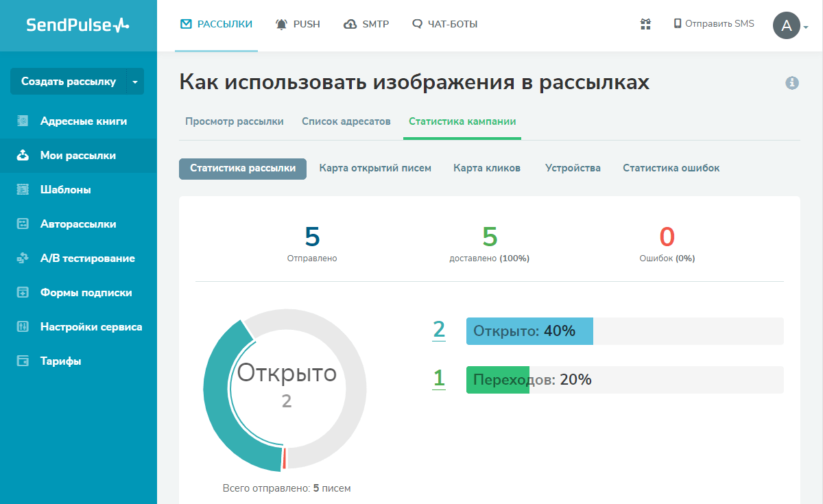
Task: Click the bell icon next to PUSH
Action: (281, 24)
